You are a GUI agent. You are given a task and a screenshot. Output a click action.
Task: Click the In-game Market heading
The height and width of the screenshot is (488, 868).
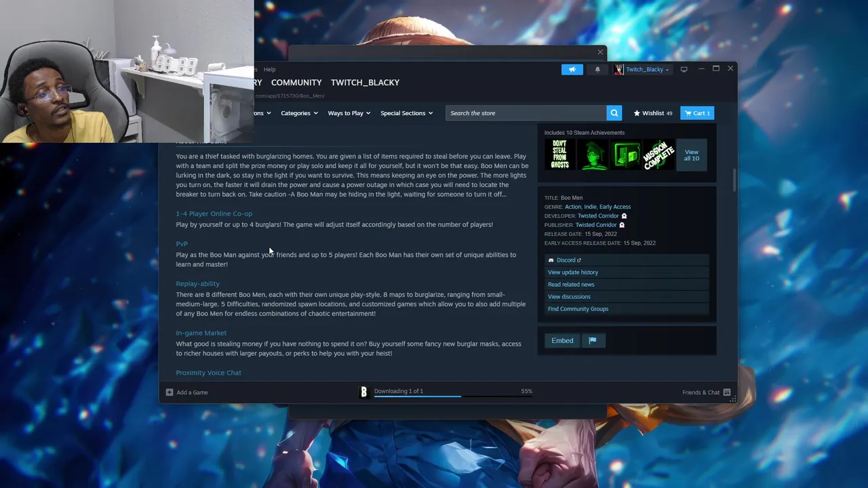click(x=201, y=333)
